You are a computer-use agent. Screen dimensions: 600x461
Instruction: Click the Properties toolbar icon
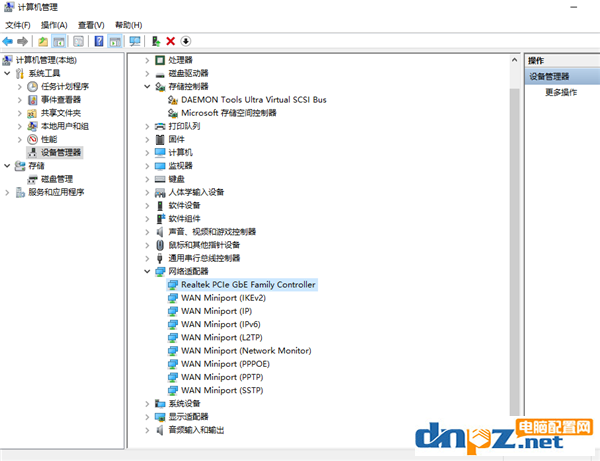pos(78,41)
